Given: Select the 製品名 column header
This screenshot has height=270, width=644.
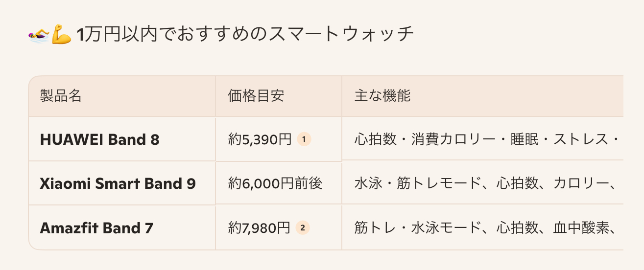Looking at the screenshot, I should click(x=61, y=96).
